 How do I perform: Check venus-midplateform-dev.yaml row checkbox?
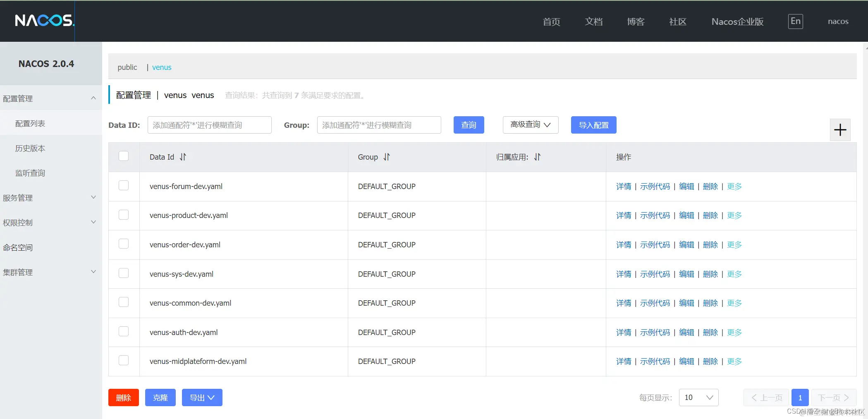coord(124,360)
